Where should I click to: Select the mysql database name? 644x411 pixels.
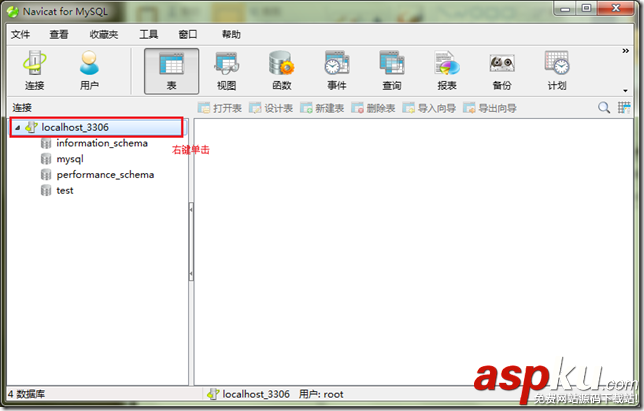(x=70, y=159)
